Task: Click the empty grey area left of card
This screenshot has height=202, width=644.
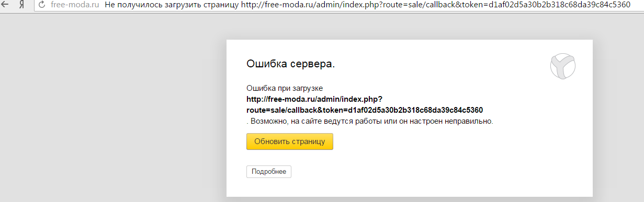Action: (112, 115)
